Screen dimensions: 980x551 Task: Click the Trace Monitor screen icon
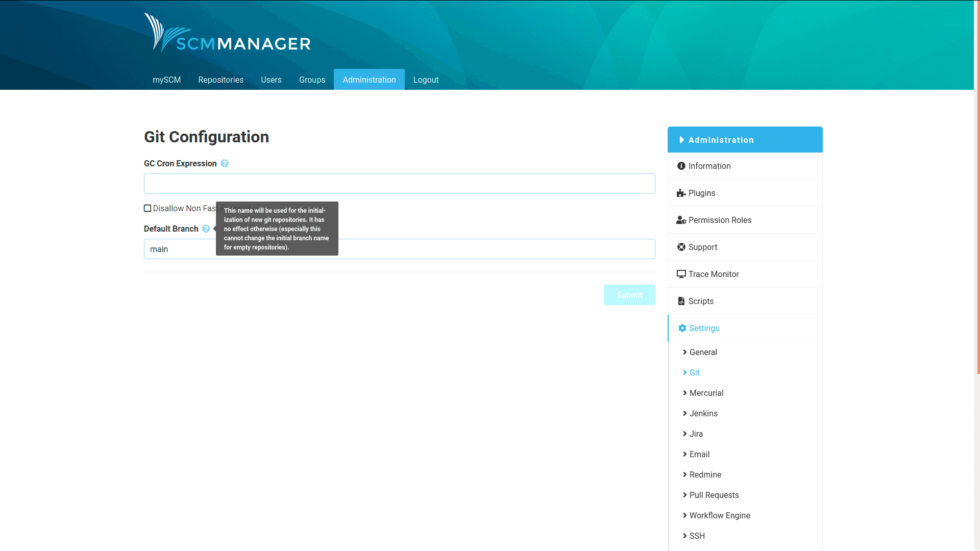click(x=681, y=274)
